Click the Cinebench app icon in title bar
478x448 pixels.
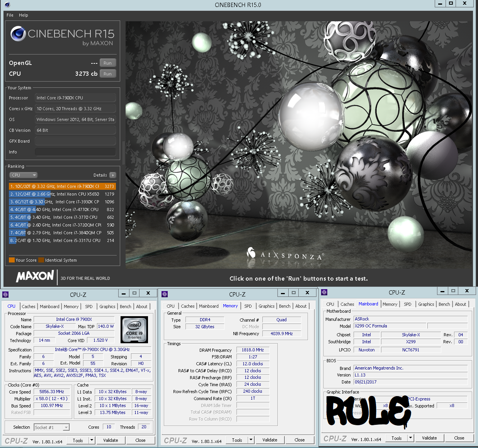7,5
